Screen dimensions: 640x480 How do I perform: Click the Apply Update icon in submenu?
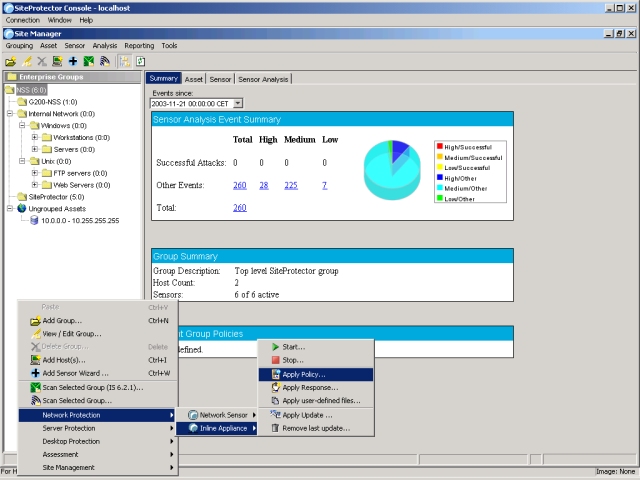coord(276,415)
